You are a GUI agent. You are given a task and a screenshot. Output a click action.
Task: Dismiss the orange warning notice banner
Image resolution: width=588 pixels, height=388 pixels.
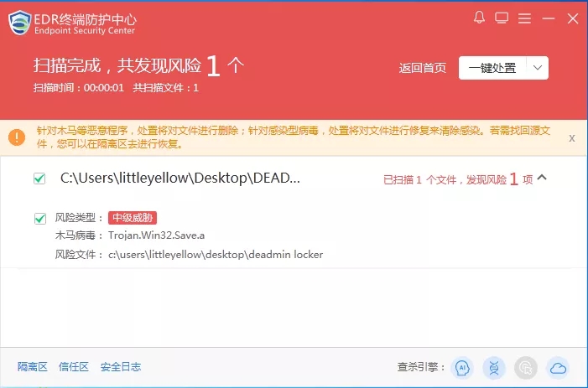[571, 137]
